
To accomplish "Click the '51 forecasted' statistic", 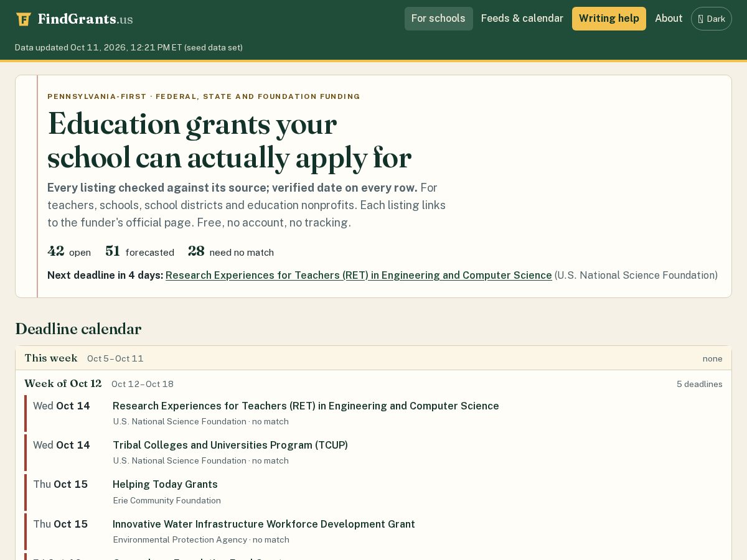I will (139, 251).
